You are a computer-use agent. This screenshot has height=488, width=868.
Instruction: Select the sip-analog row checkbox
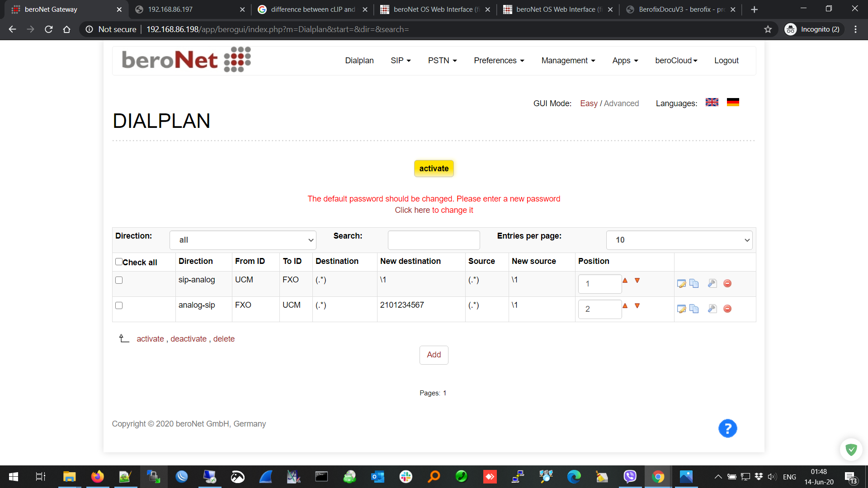coord(119,280)
